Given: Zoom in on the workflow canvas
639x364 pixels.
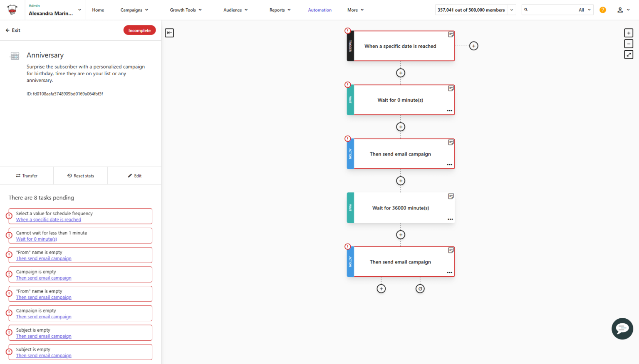Looking at the screenshot, I should coord(629,33).
